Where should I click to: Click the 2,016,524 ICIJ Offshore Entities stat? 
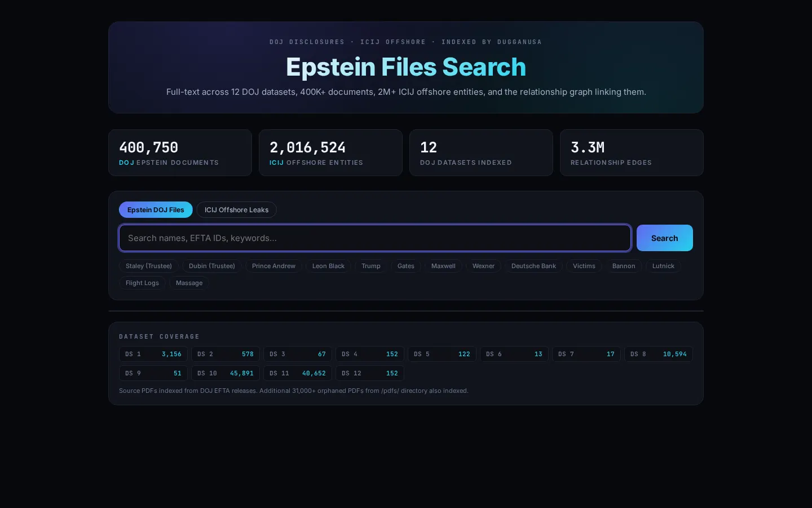(x=330, y=153)
